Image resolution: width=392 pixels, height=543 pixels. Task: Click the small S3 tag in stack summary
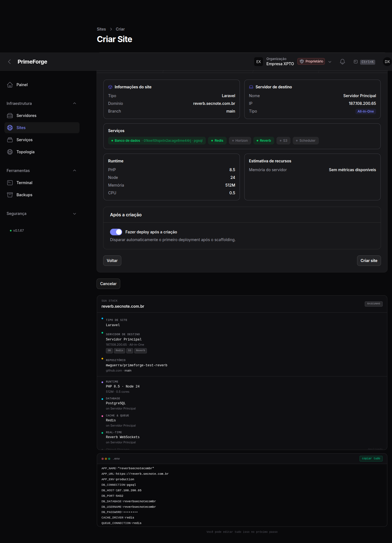tap(130, 351)
